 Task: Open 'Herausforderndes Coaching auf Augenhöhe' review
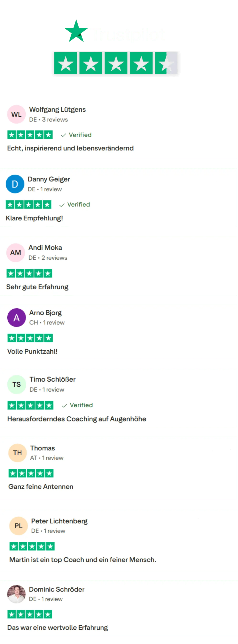pyautogui.click(x=77, y=419)
